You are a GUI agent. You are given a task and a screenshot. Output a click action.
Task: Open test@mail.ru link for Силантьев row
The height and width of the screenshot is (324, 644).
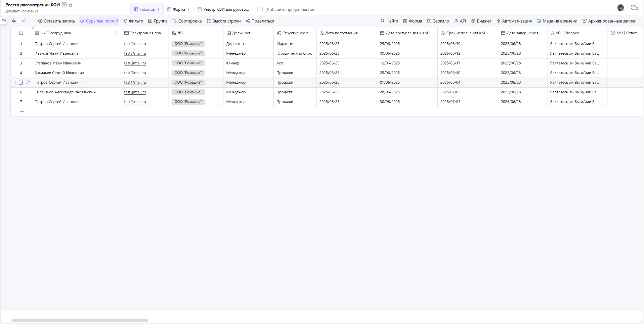[x=135, y=92]
